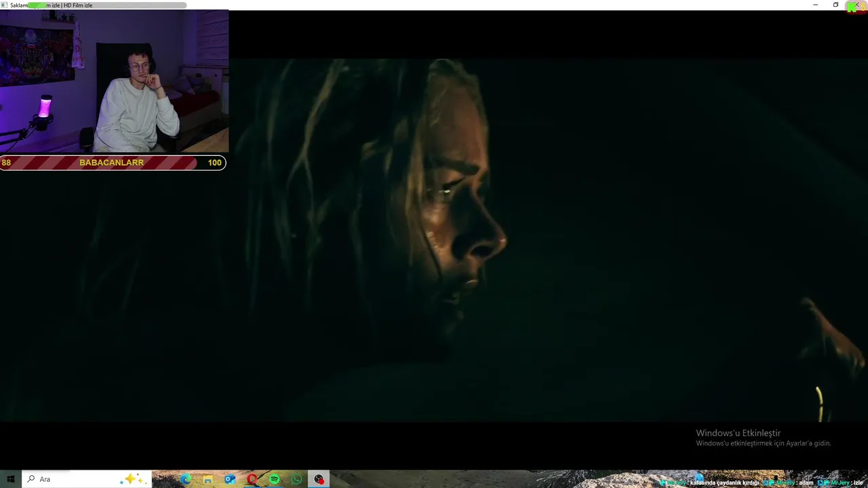Open WhatsApp from the taskbar

point(297,479)
